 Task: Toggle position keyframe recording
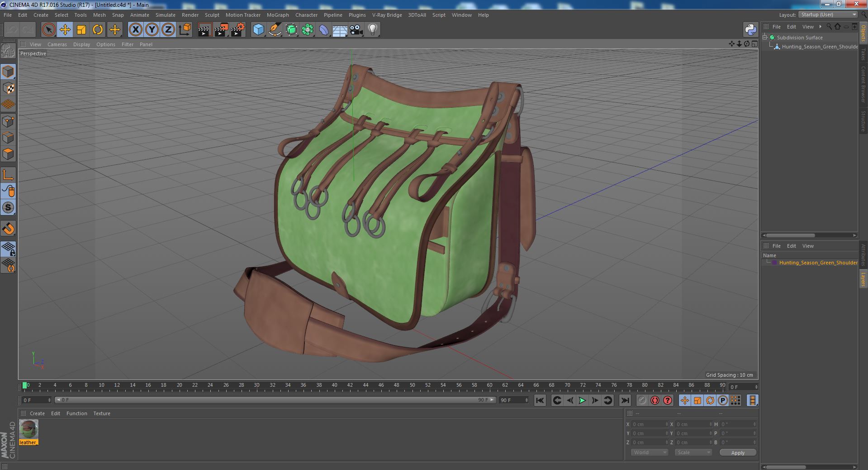684,400
